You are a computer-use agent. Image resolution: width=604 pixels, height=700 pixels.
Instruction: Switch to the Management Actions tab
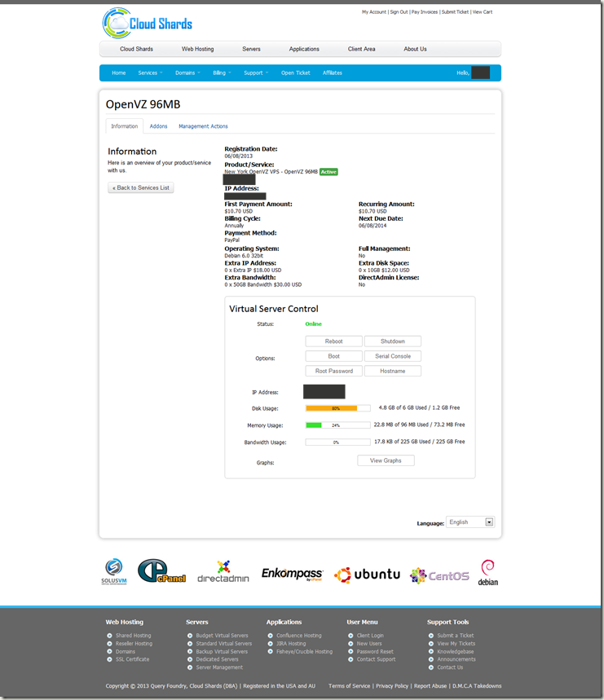coord(203,126)
